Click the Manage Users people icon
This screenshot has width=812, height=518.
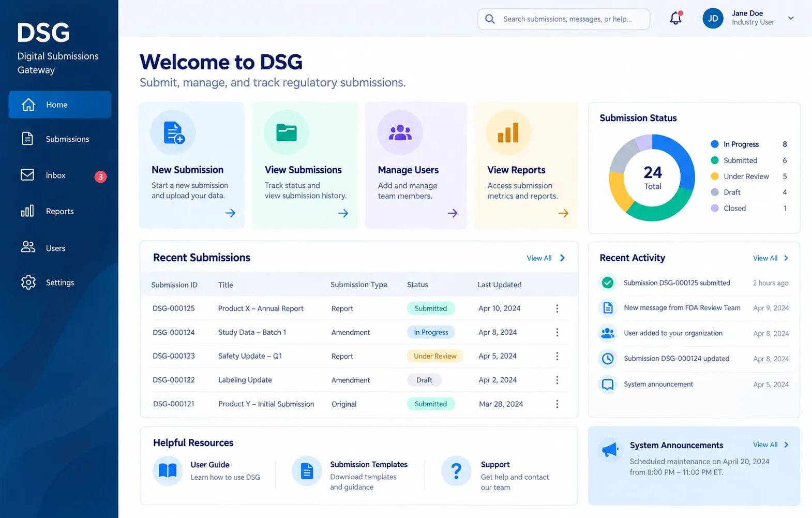click(x=400, y=133)
